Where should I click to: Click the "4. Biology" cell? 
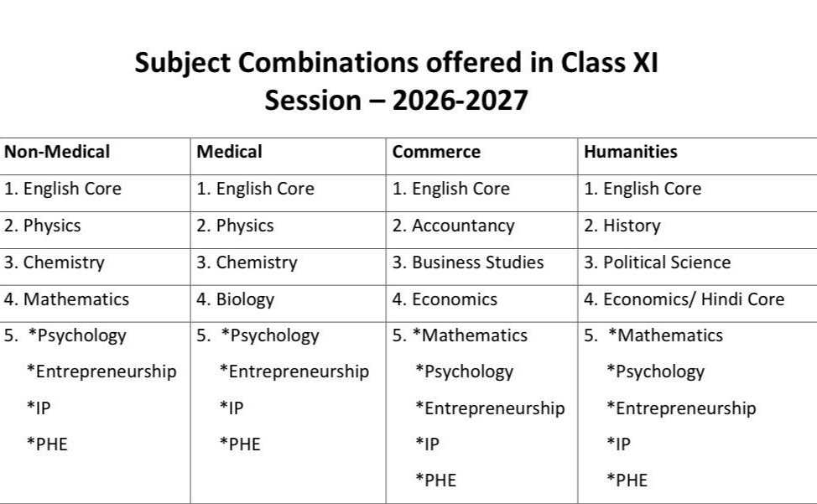[x=235, y=299]
